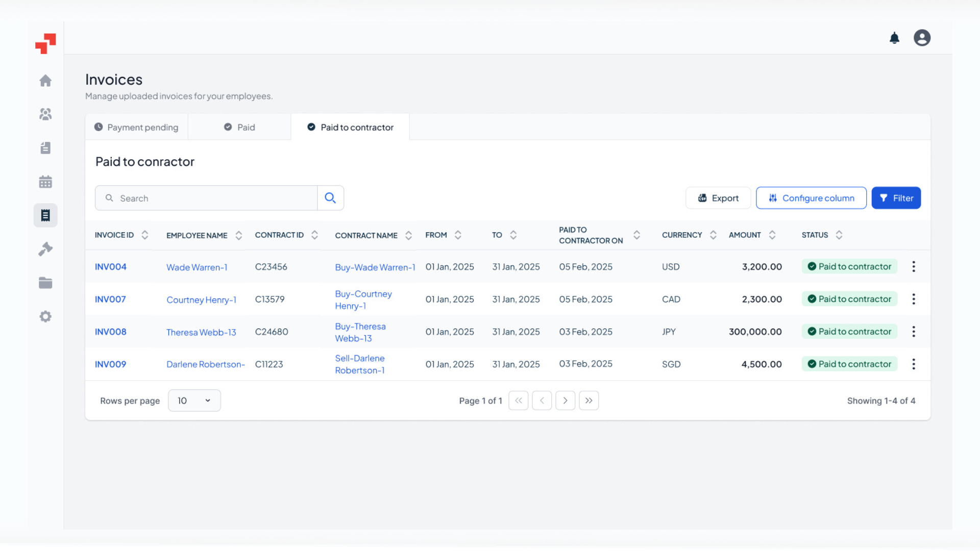Open Configure column options

point(811,198)
